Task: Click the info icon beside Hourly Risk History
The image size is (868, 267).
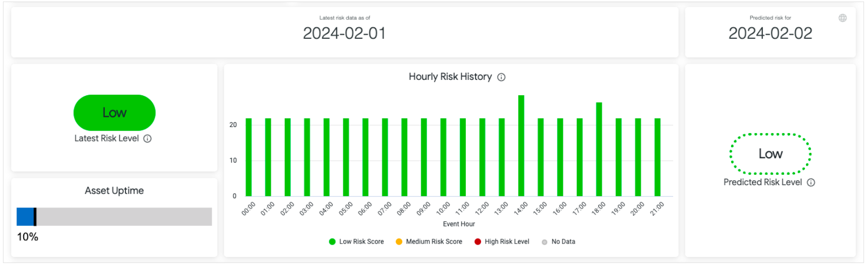Action: tap(501, 77)
